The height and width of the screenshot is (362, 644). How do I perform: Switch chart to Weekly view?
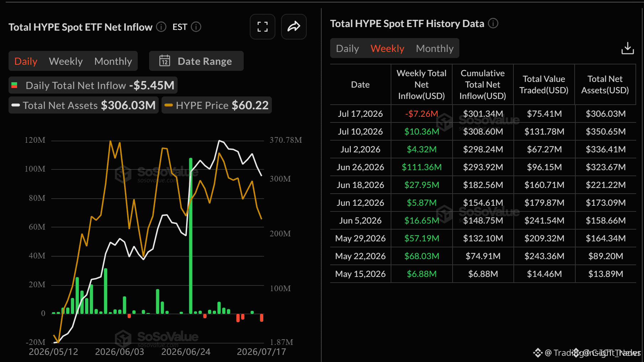[x=66, y=61]
